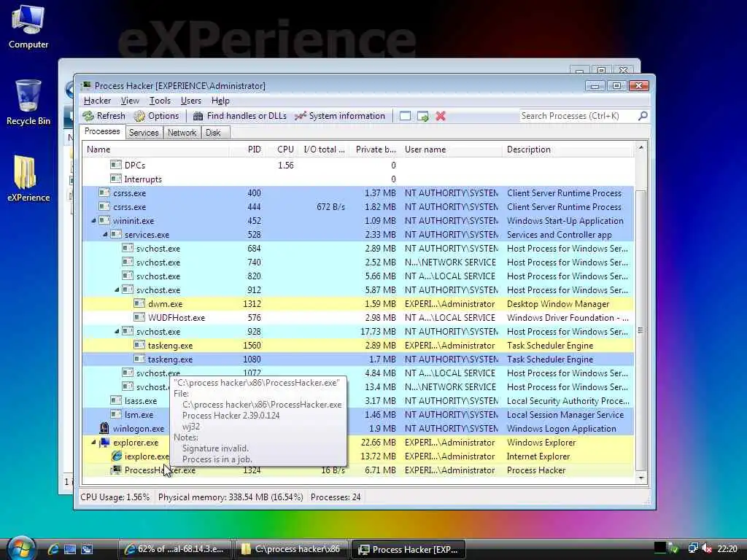Switch to the Services tab
This screenshot has height=560, width=747.
144,133
